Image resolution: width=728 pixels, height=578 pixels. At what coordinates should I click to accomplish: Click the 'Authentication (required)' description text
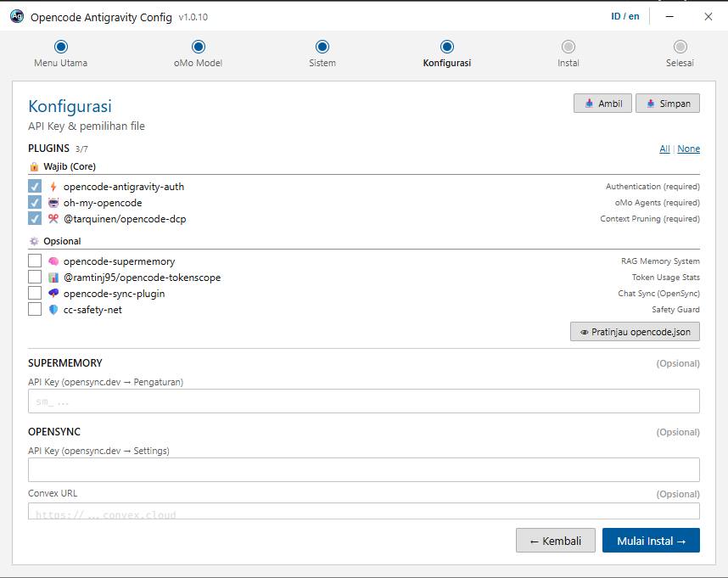(x=652, y=187)
